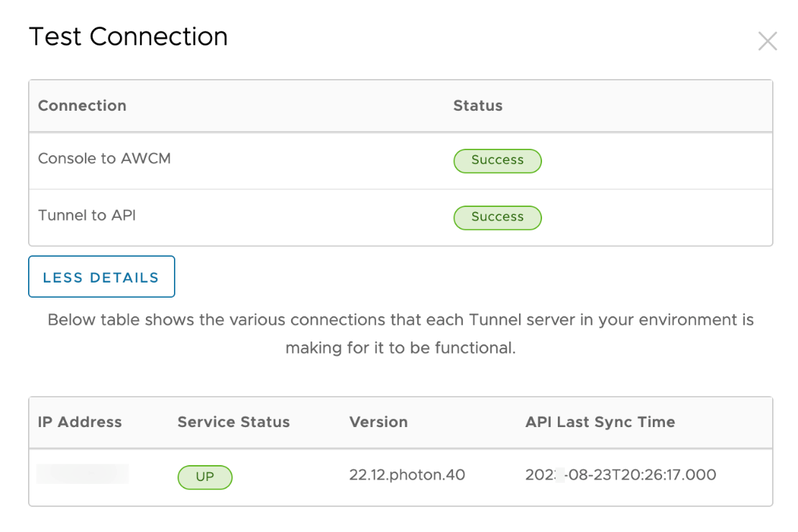The height and width of the screenshot is (532, 798).
Task: Select the blurred IP address cell
Action: pos(82,474)
